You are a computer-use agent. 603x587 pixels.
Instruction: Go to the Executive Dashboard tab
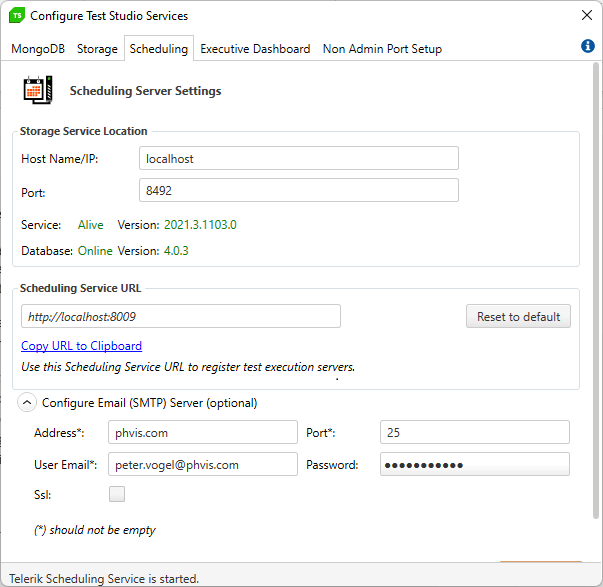(x=255, y=49)
